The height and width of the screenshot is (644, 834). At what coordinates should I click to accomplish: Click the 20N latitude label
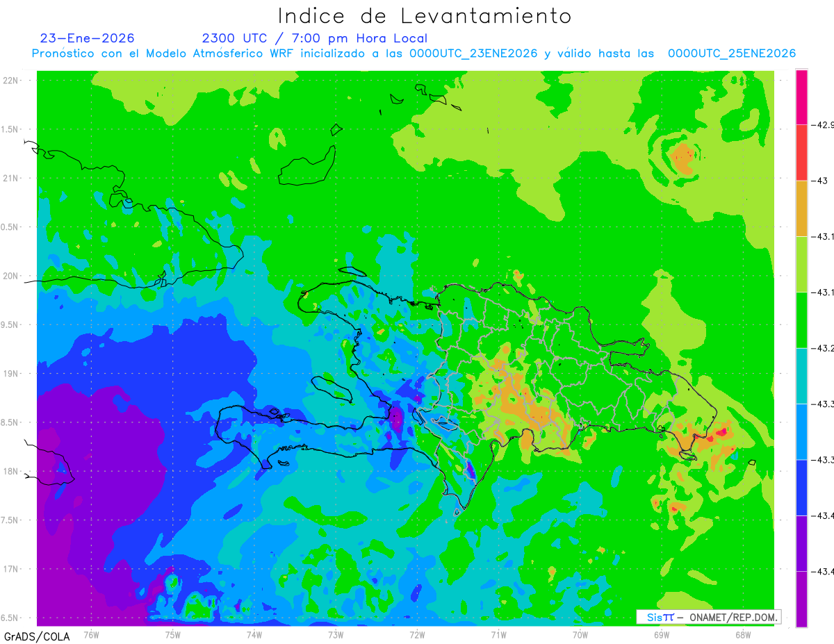point(12,276)
